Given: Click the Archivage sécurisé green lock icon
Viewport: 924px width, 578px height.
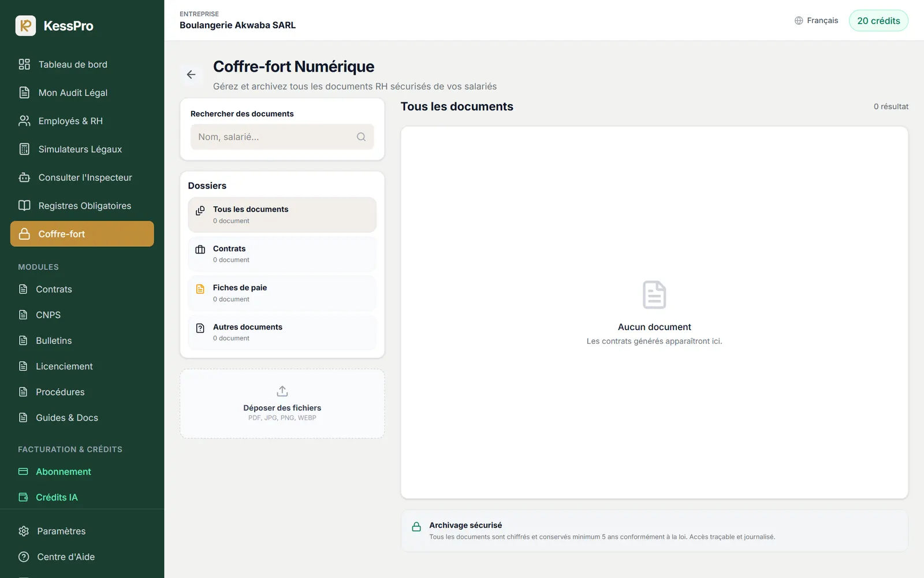Looking at the screenshot, I should pyautogui.click(x=416, y=527).
